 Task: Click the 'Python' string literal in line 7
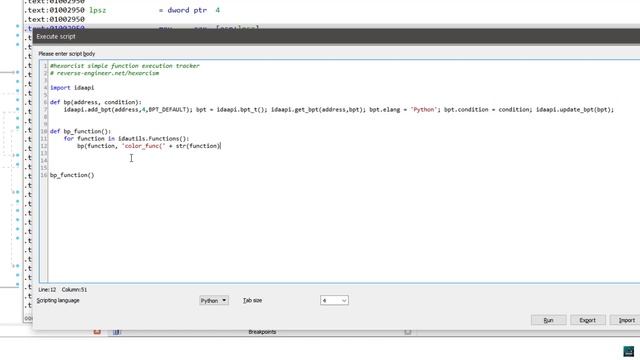(x=423, y=110)
